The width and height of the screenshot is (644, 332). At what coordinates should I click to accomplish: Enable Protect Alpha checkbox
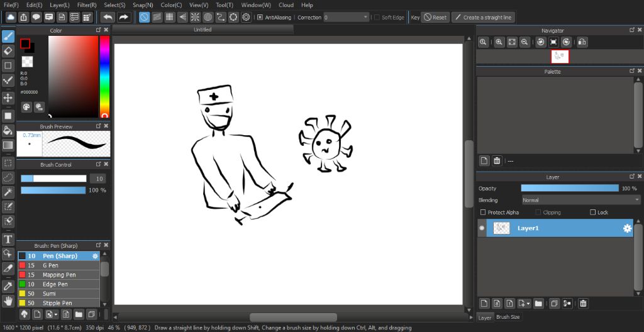483,213
